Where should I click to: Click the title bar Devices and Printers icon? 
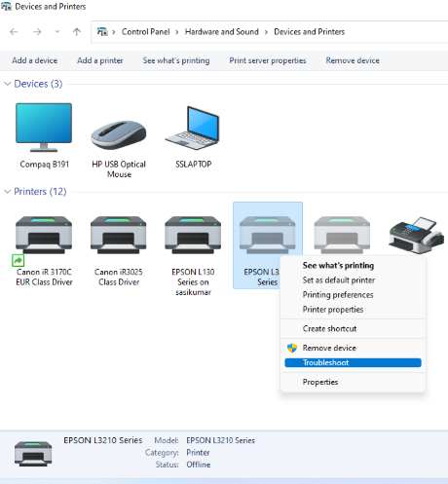click(6, 6)
